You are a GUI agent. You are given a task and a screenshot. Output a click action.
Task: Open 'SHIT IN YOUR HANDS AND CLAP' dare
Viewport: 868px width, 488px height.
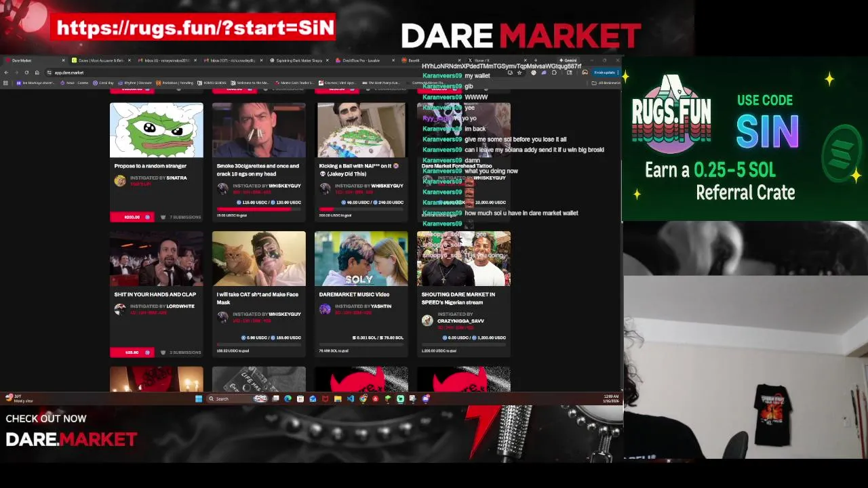tap(155, 295)
